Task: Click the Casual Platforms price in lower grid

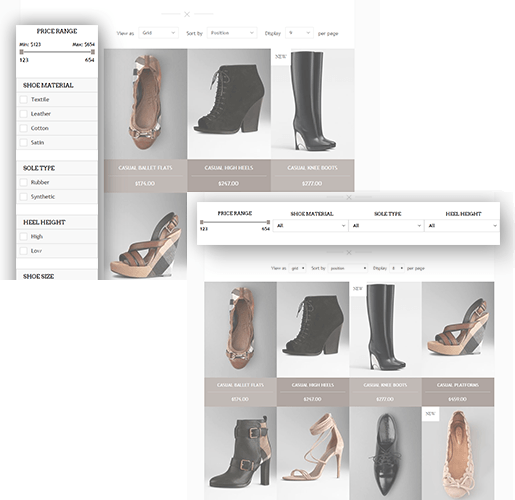Action: click(458, 399)
